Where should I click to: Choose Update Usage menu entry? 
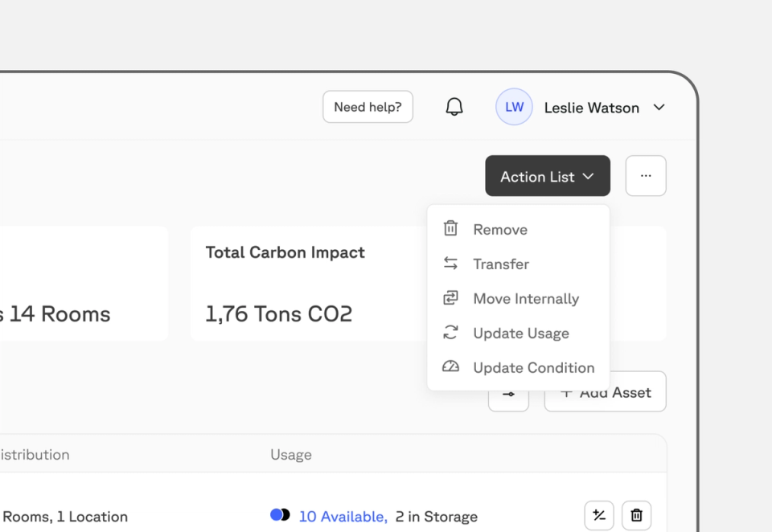(519, 333)
